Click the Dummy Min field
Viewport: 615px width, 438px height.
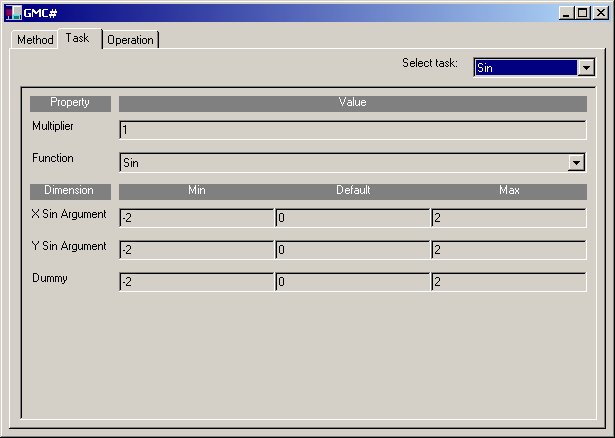(196, 282)
